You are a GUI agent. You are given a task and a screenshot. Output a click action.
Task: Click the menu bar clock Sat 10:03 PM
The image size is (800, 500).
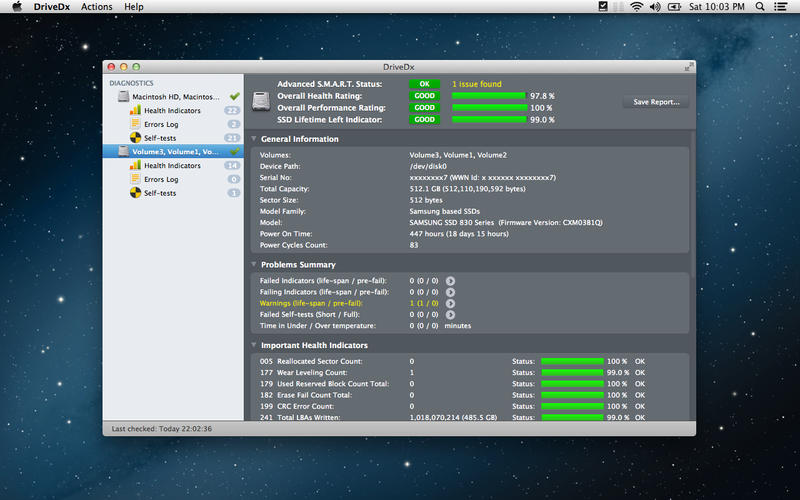point(716,7)
